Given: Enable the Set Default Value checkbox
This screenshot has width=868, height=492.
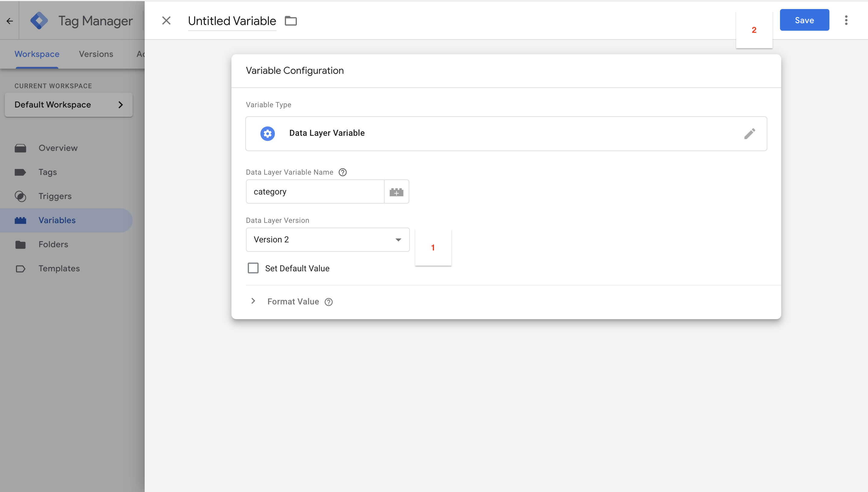Looking at the screenshot, I should tap(253, 268).
